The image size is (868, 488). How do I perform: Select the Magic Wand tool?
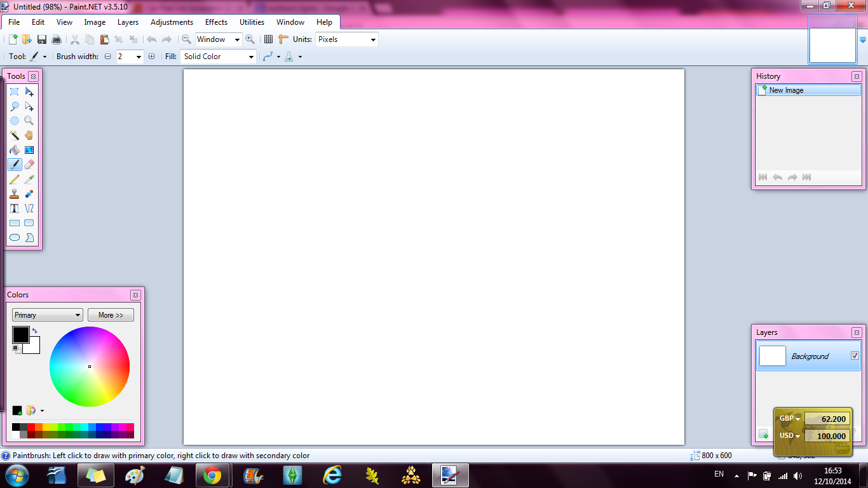[x=14, y=135]
